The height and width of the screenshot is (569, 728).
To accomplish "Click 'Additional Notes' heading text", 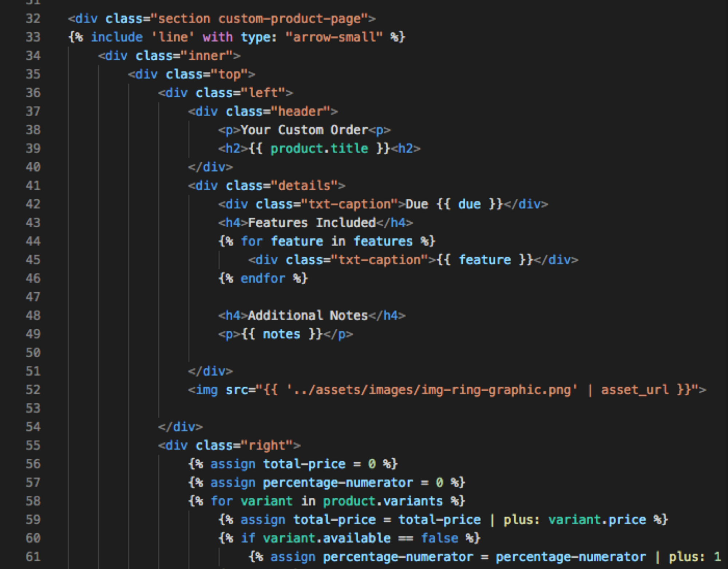I will [x=308, y=315].
